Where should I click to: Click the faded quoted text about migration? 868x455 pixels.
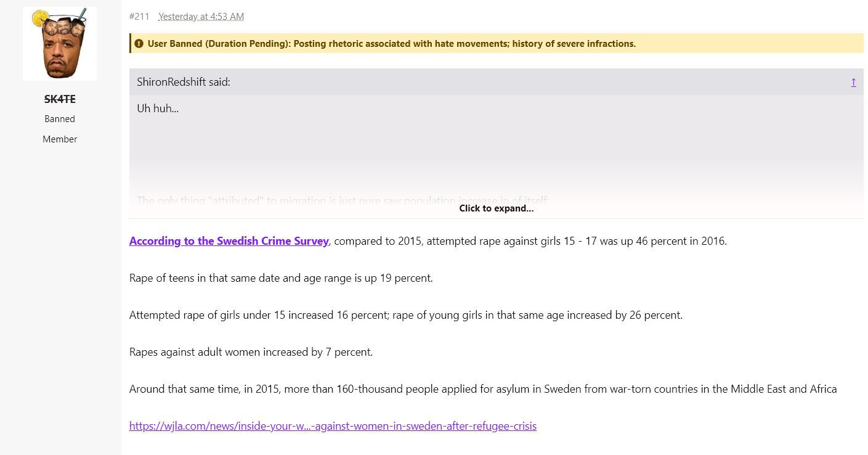(343, 200)
